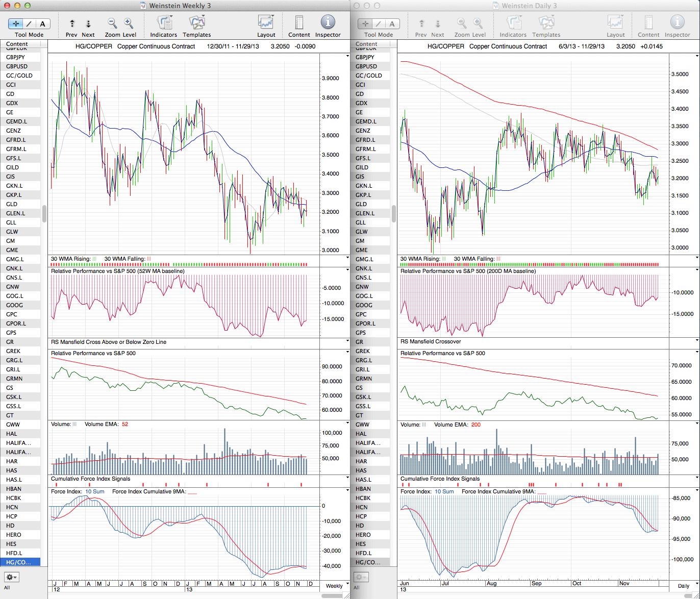Select the crosshair tool in Weekly window
This screenshot has width=700, height=599.
click(16, 23)
